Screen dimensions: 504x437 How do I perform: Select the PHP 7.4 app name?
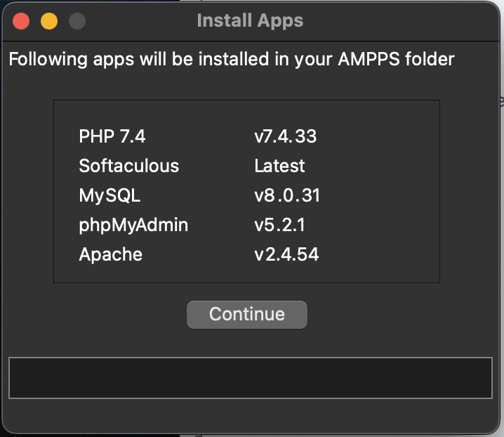pos(112,136)
